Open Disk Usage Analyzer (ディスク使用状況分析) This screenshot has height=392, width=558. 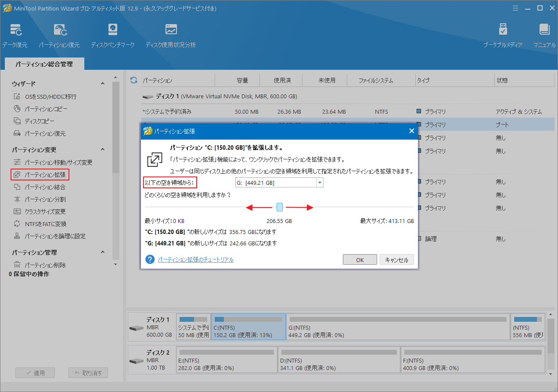(171, 35)
